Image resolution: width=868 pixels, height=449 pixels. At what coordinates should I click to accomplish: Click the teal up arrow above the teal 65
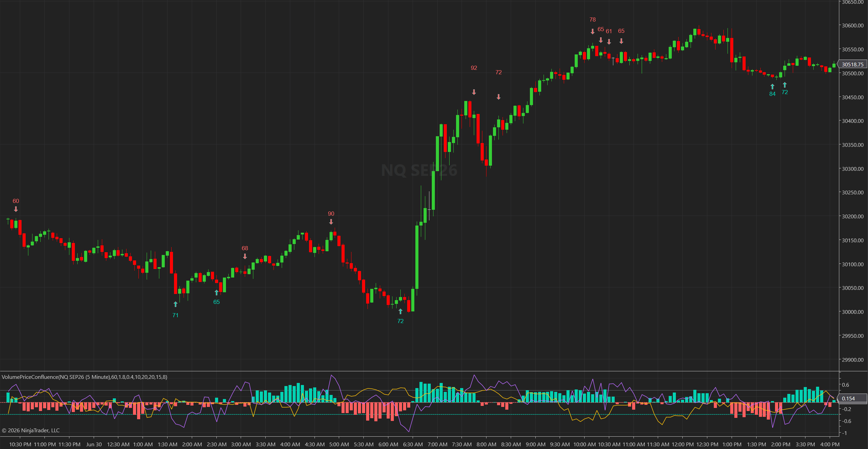[x=216, y=293]
